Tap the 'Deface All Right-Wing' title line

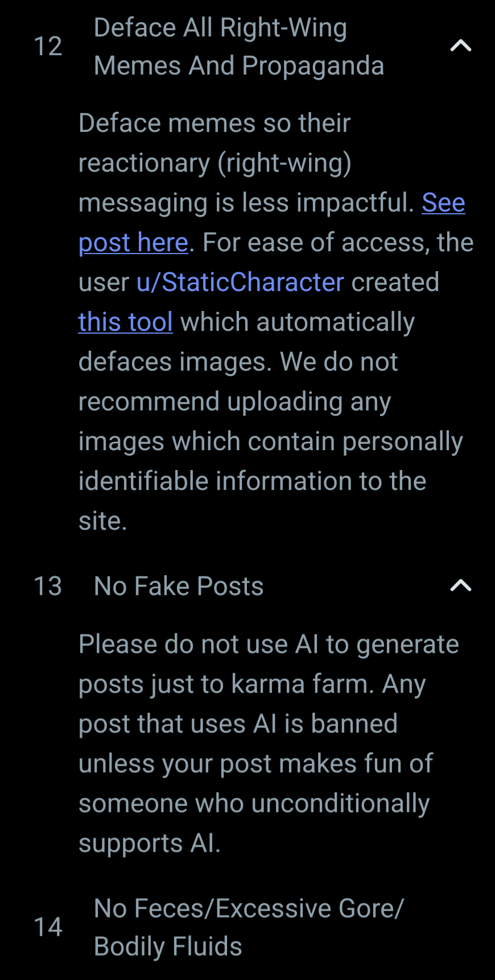coord(220,28)
